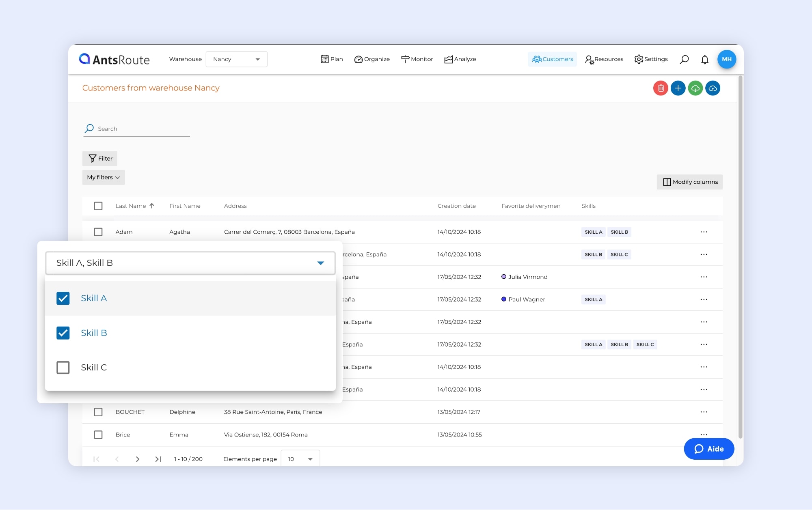Click the red delete trash icon
Image resolution: width=812 pixels, height=510 pixels.
tap(661, 88)
